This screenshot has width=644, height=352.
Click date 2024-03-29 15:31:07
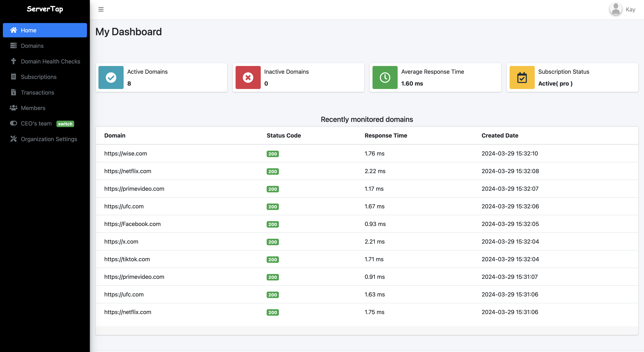[509, 277]
